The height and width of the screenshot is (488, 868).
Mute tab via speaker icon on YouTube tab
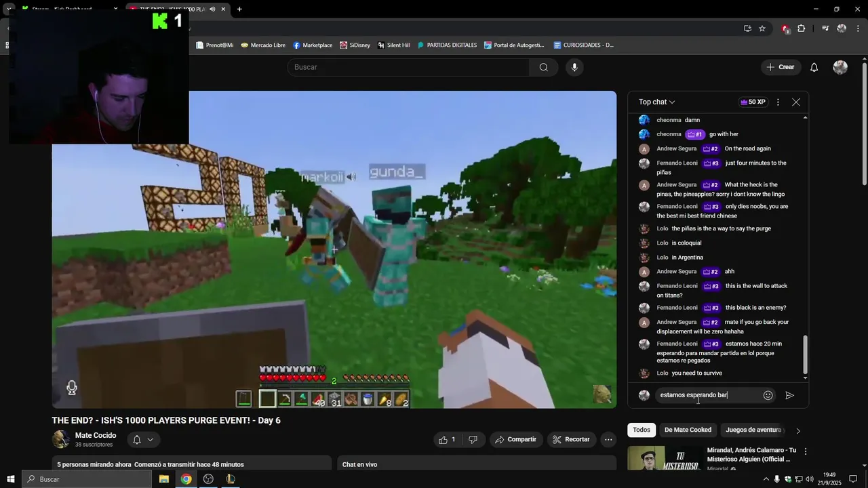pyautogui.click(x=212, y=9)
